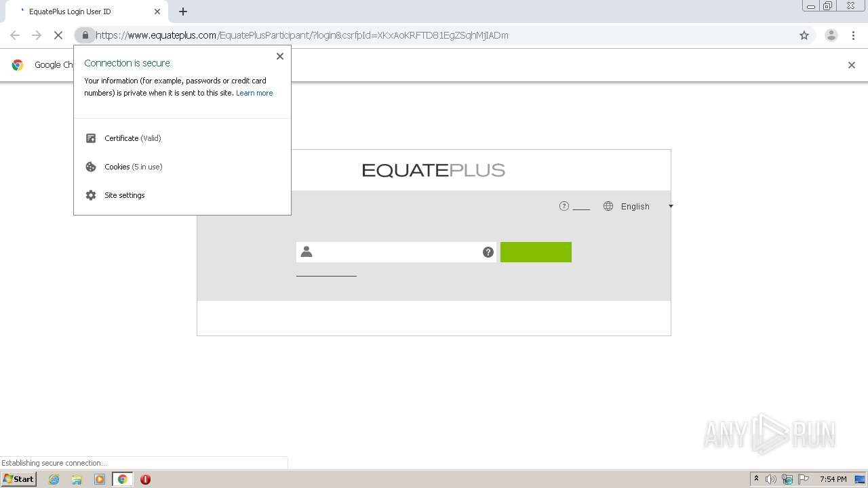868x488 pixels.
Task: Click the Google Chrome icon in info bar
Action: [x=18, y=65]
